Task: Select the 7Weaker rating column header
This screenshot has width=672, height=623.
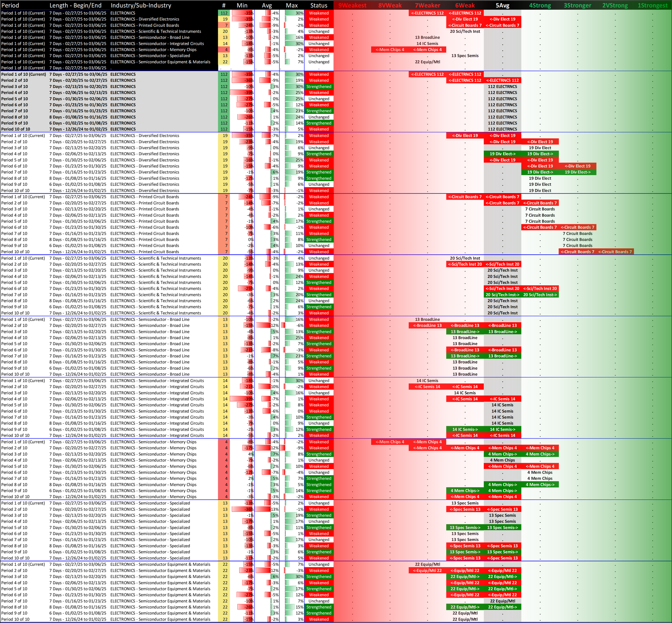Action: (427, 5)
